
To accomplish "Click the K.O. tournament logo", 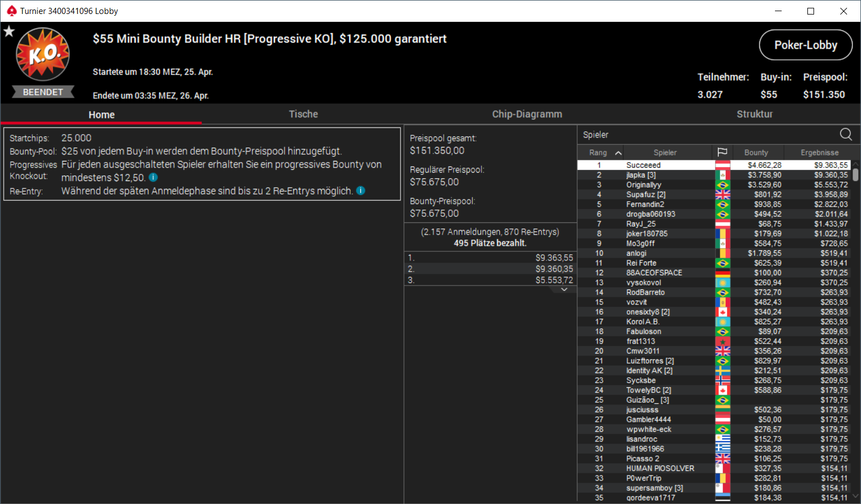I will (43, 54).
